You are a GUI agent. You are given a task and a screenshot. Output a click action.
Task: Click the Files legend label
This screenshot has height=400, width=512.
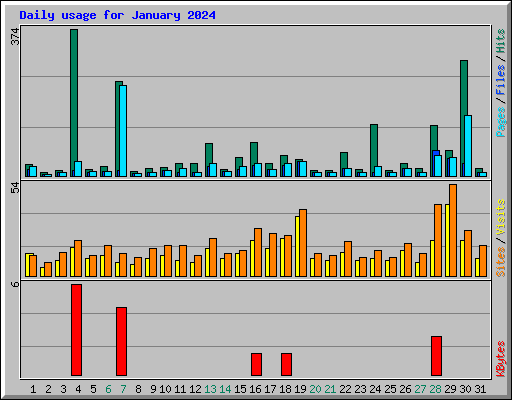coord(501,80)
